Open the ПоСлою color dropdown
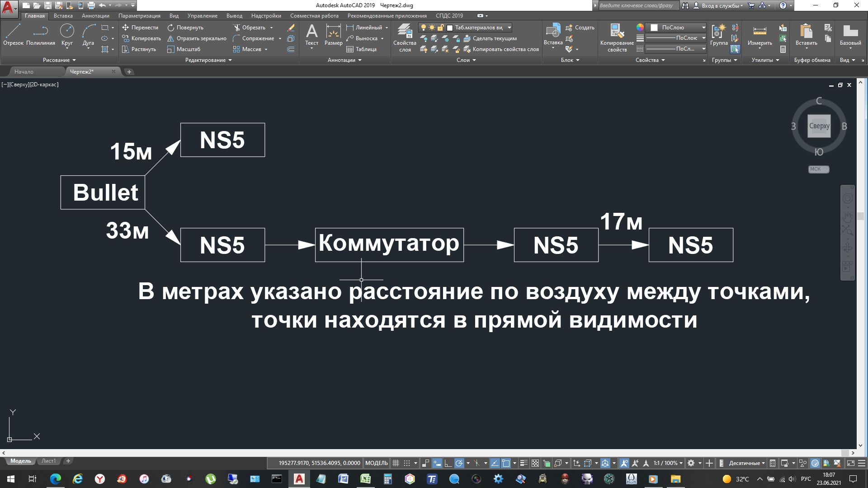The height and width of the screenshot is (488, 868). 676,28
